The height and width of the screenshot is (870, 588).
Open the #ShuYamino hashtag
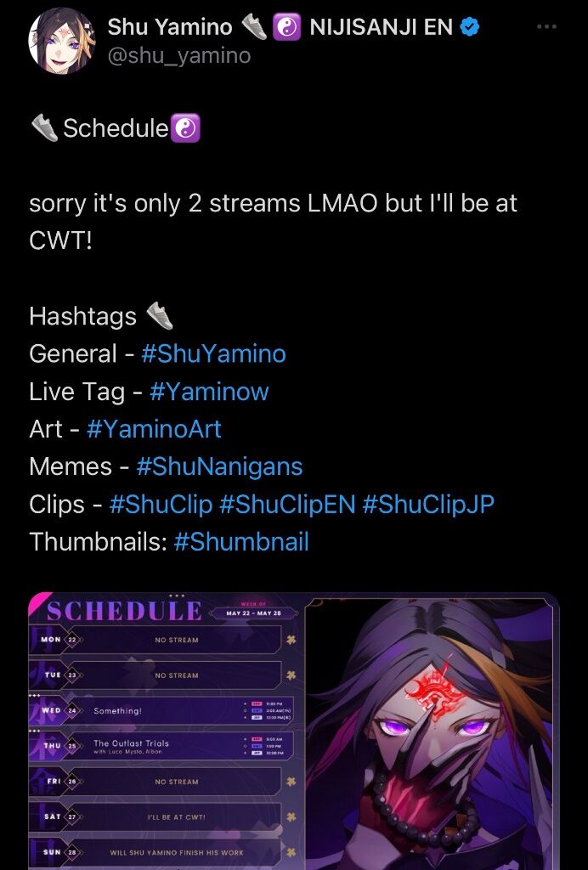tap(213, 353)
